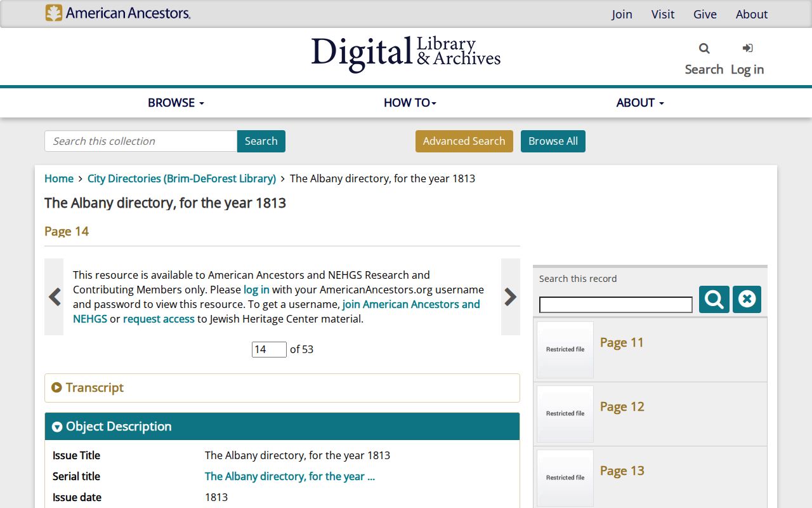This screenshot has height=508, width=812.
Task: Open Page 11 thumbnail
Action: 565,349
